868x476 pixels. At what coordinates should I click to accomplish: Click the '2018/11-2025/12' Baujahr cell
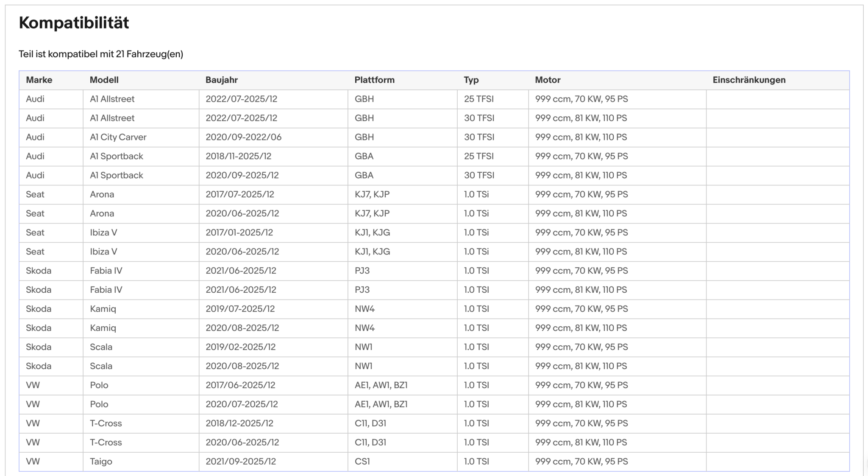coord(239,156)
